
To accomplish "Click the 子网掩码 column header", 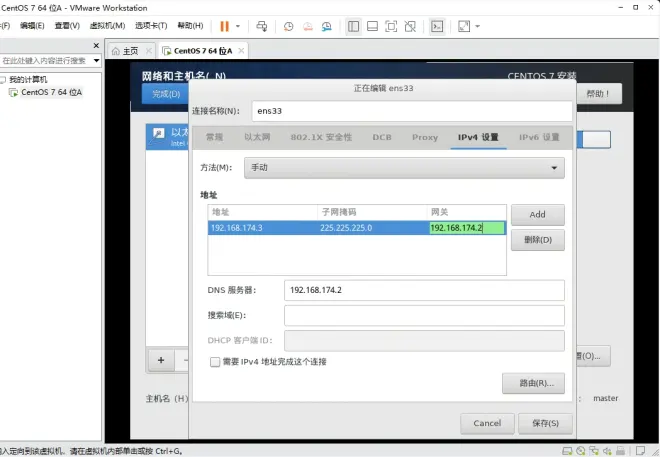I will point(372,212).
